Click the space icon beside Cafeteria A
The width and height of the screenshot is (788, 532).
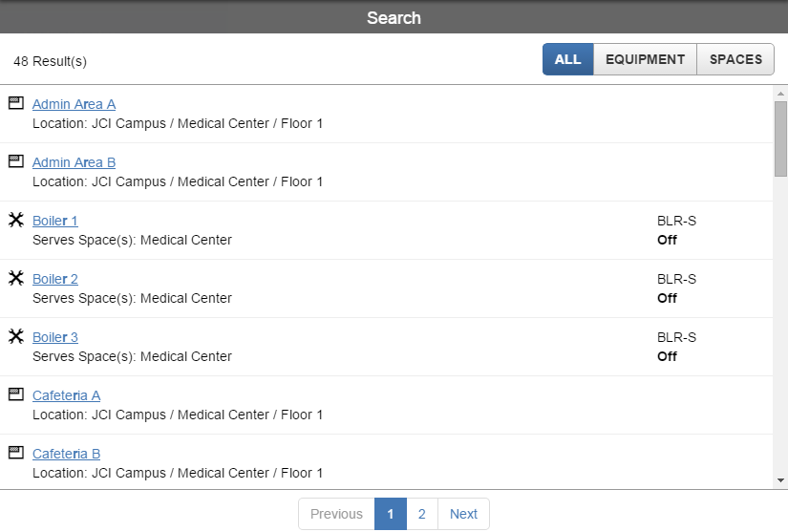point(15,394)
